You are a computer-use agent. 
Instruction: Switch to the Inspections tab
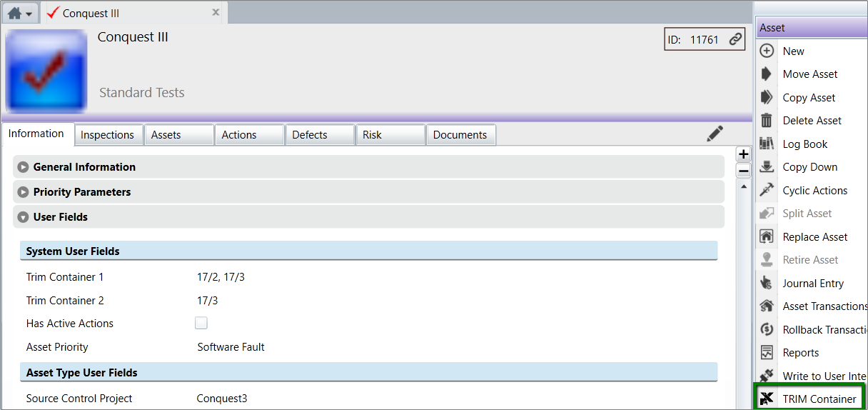point(107,135)
